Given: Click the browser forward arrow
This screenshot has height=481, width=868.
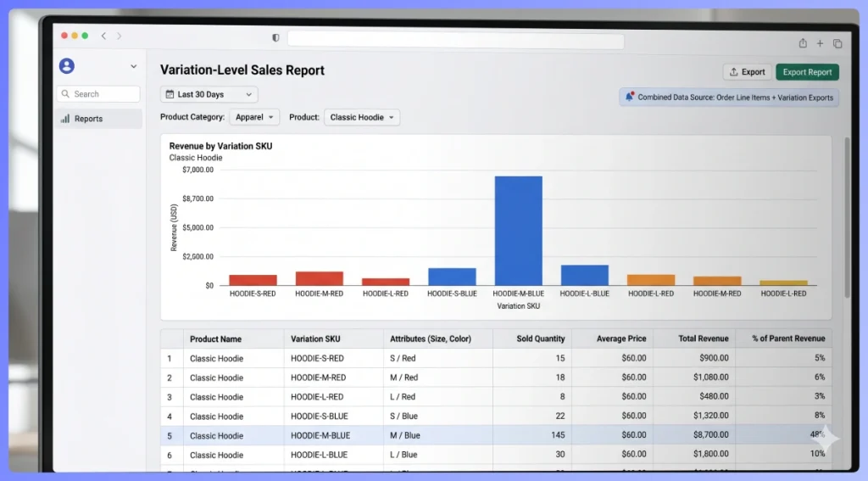Looking at the screenshot, I should click(119, 36).
